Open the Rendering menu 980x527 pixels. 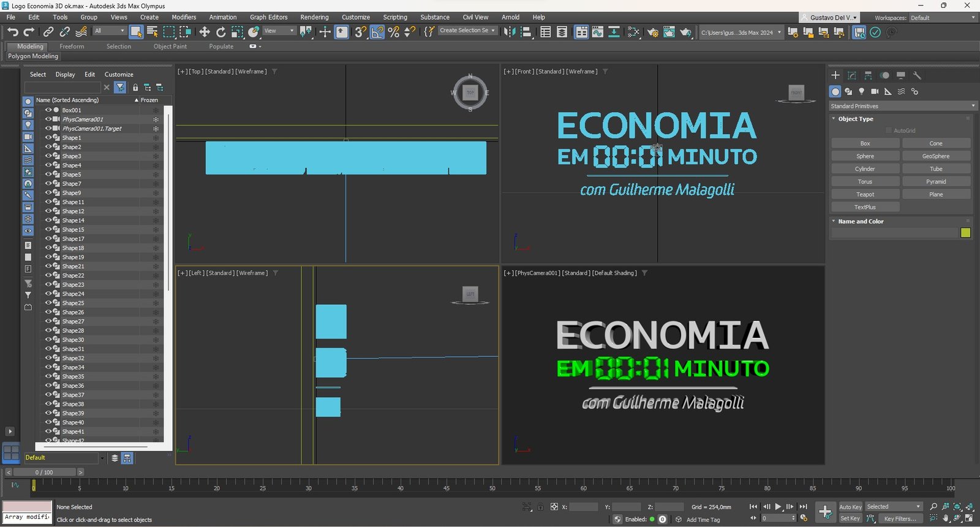tap(314, 17)
